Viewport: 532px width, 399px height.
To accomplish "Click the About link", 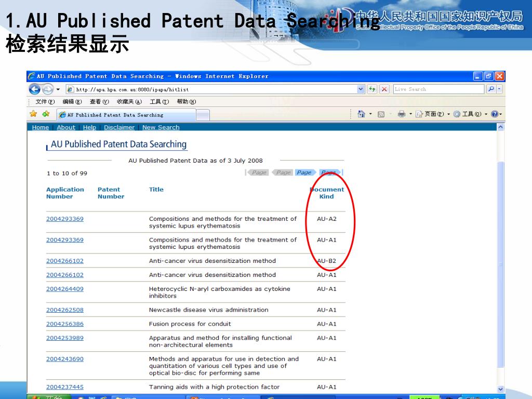I will [x=66, y=127].
